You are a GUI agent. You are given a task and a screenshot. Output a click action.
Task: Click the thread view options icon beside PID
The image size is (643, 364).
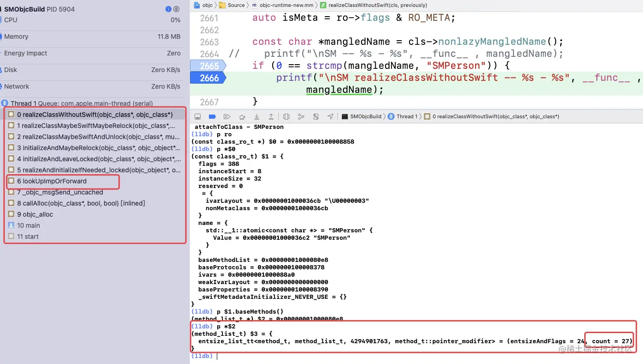pos(176,9)
